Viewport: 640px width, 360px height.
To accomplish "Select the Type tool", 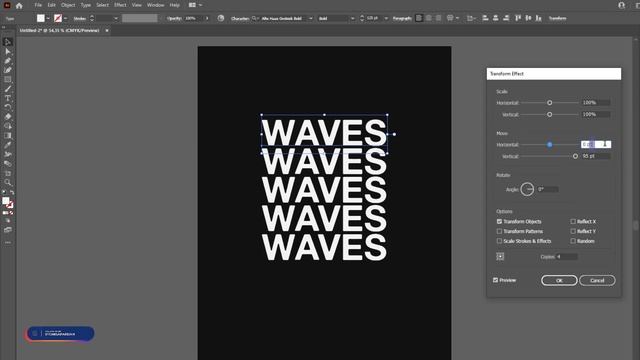I will tap(8, 98).
